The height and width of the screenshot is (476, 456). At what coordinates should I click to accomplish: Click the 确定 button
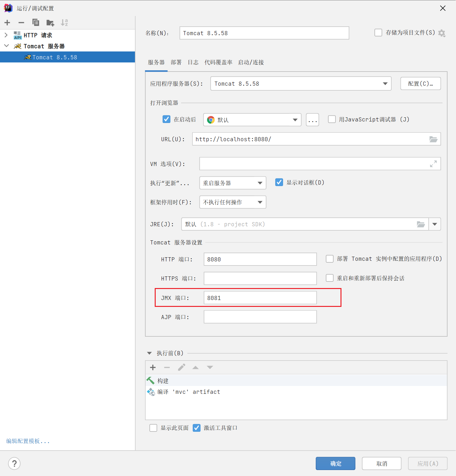335,463
